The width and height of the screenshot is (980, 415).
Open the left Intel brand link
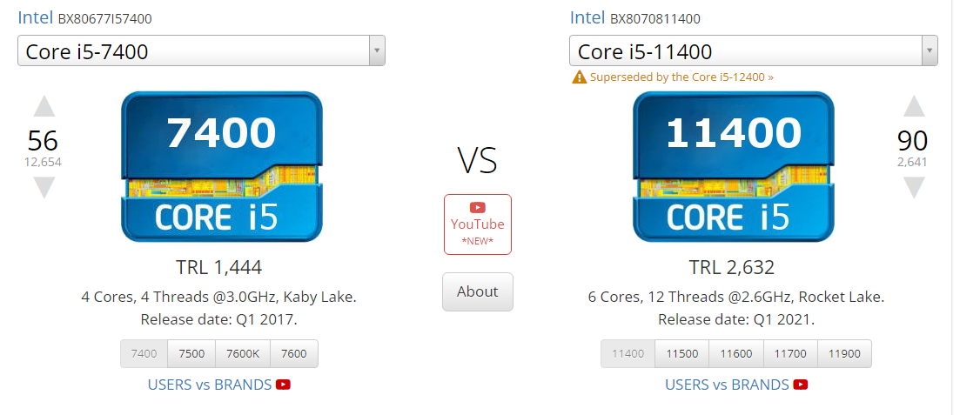click(x=36, y=17)
